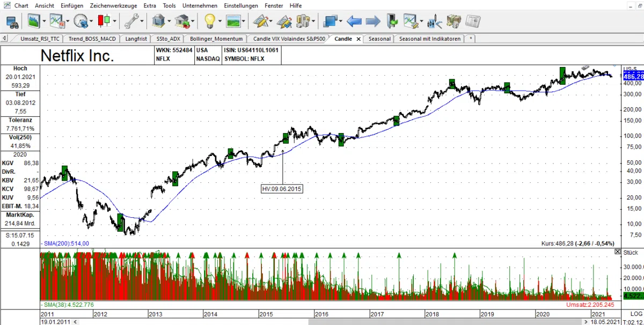
Task: Close the volume indicator panel
Action: click(x=617, y=252)
